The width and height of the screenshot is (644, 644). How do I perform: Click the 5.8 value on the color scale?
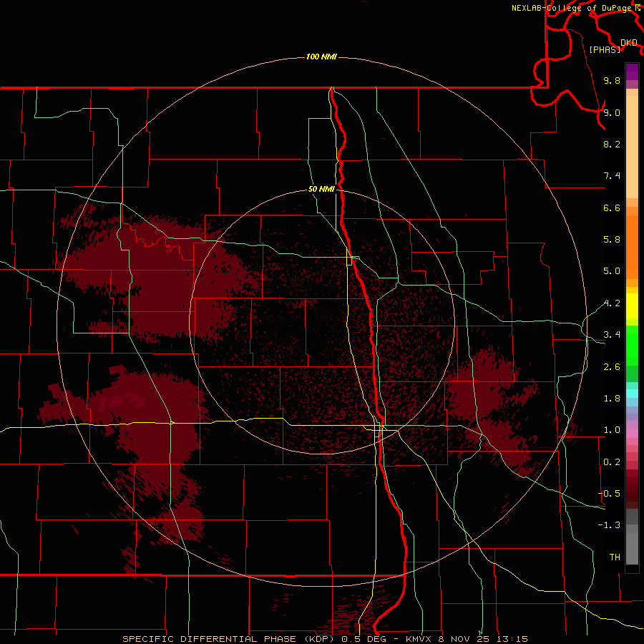tap(612, 240)
